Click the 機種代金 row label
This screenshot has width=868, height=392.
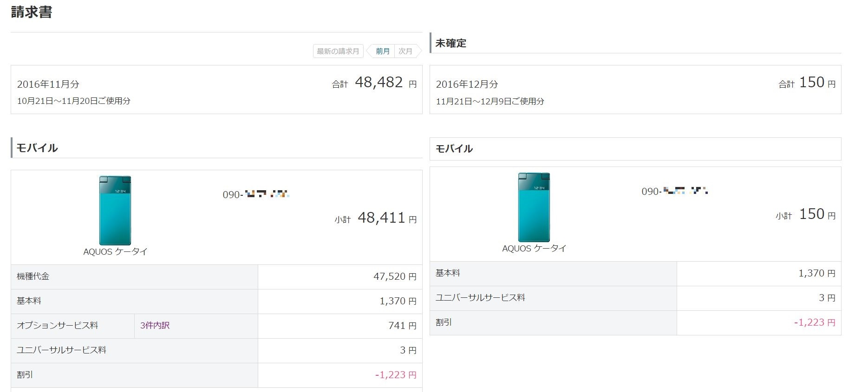(x=33, y=276)
